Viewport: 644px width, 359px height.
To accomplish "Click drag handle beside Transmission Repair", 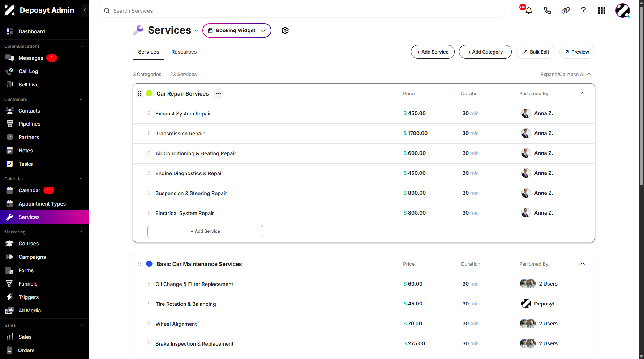I will click(x=149, y=133).
